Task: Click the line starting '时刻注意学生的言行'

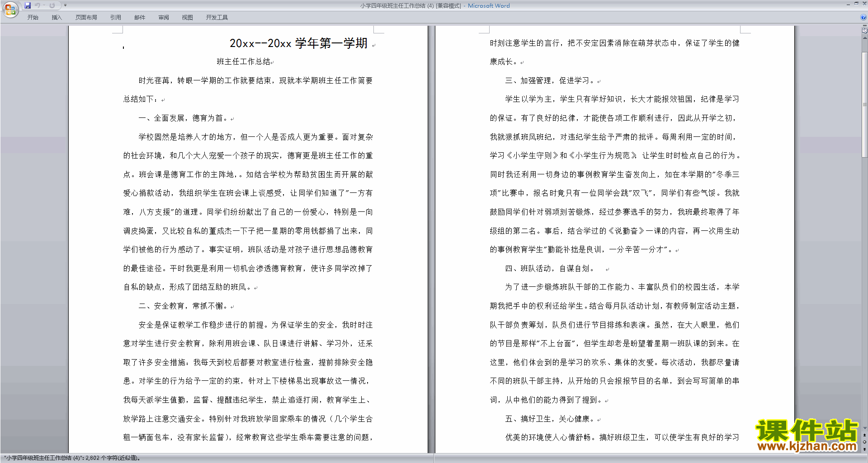Action: 615,43
